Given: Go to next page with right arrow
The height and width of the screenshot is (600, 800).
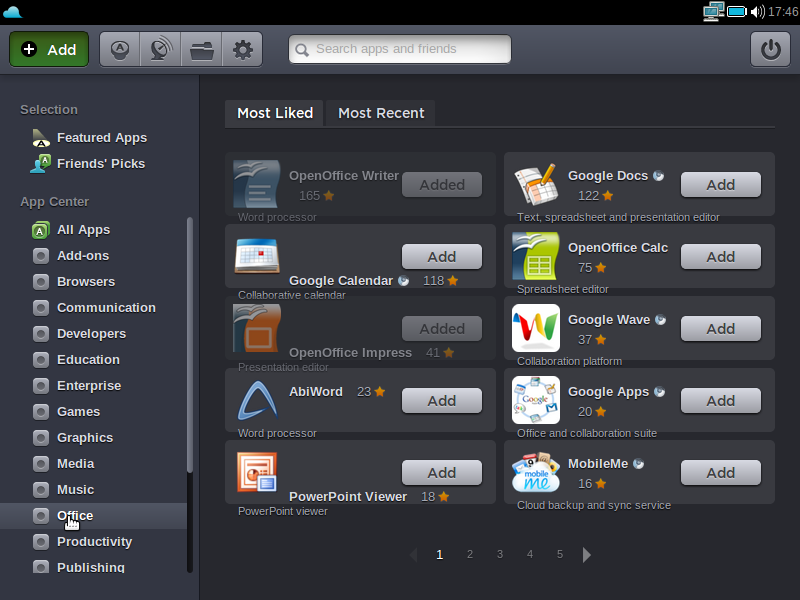Looking at the screenshot, I should click(587, 554).
